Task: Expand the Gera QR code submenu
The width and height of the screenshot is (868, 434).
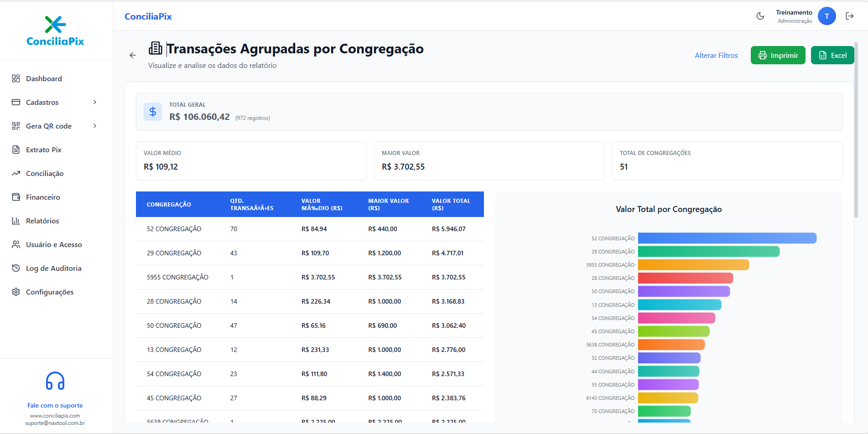Action: [x=95, y=126]
